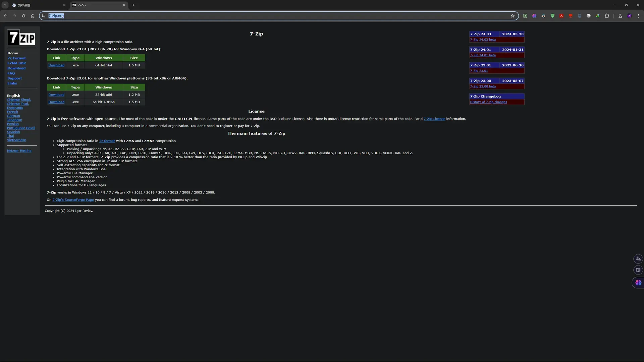Open the Home sidebar menu item
Viewport: 644px width, 362px height.
point(13,53)
